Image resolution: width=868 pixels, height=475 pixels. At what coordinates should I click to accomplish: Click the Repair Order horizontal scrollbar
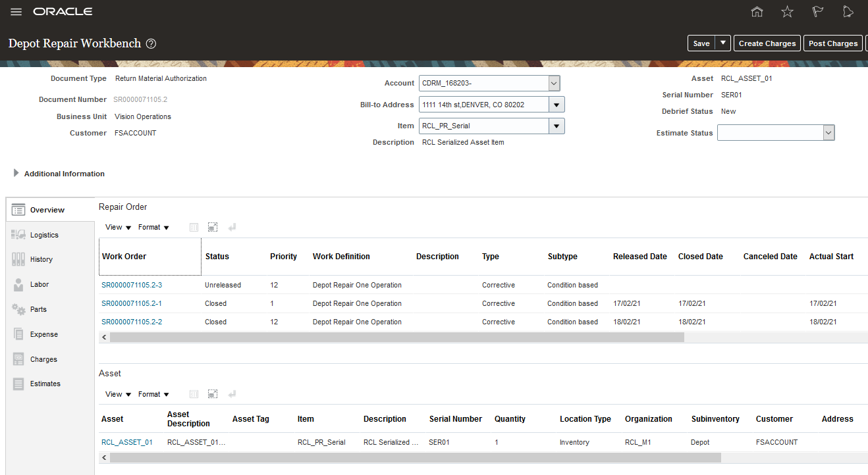[396, 337]
